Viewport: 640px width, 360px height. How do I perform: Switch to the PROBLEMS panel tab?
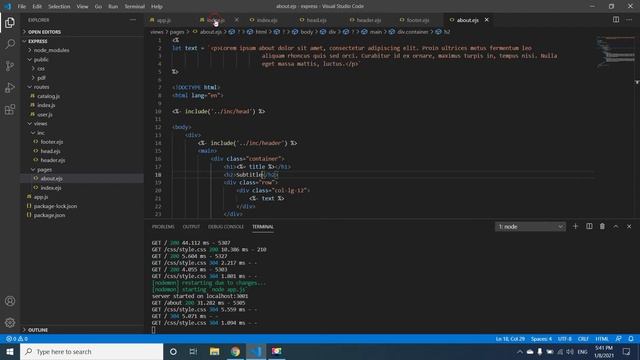(163, 227)
